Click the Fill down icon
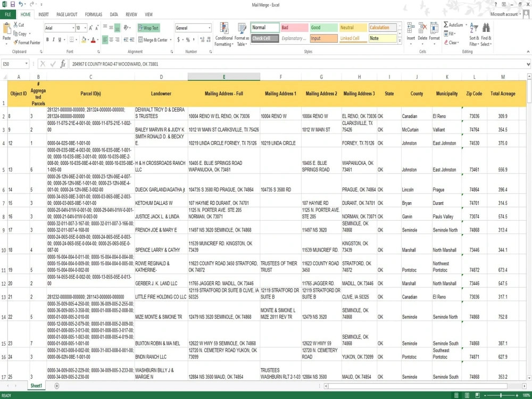The width and height of the screenshot is (532, 399). tap(446, 34)
